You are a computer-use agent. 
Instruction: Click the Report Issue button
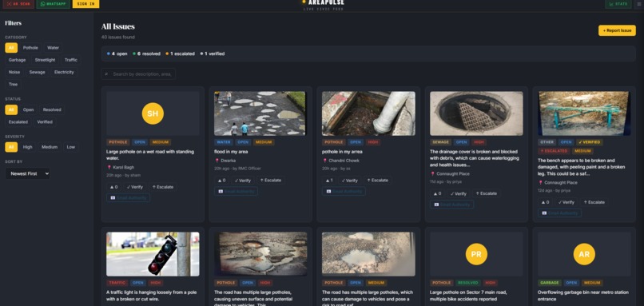(x=617, y=30)
